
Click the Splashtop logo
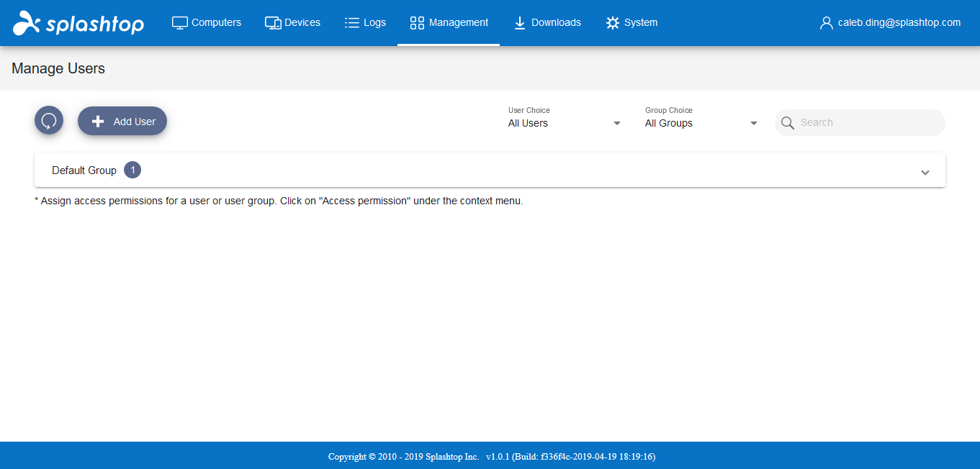78,23
